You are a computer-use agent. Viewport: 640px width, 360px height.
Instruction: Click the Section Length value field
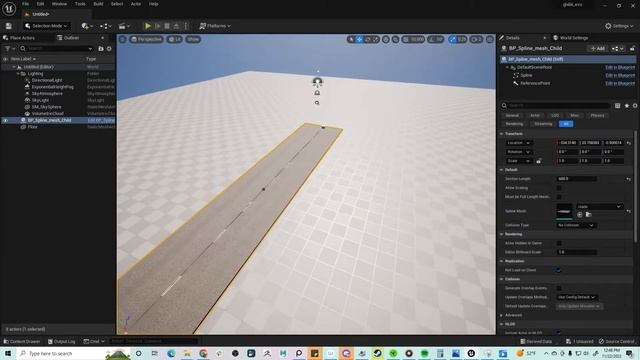(x=576, y=179)
